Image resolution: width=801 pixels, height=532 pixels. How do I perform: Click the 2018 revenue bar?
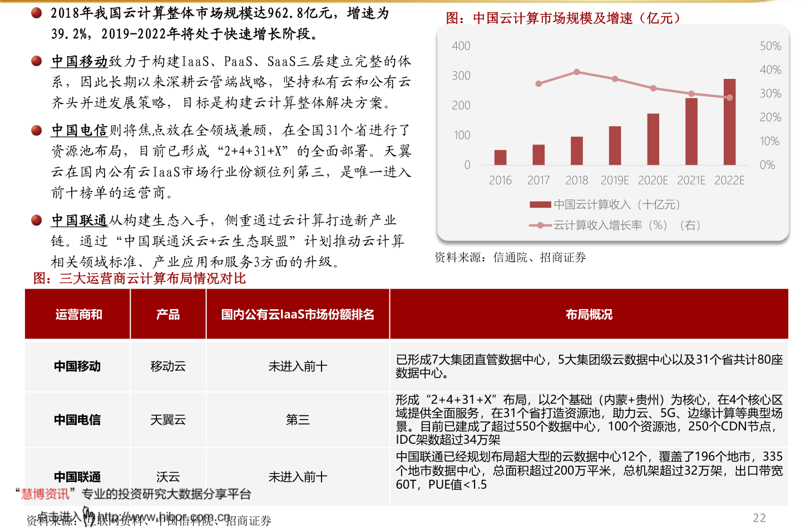click(577, 151)
